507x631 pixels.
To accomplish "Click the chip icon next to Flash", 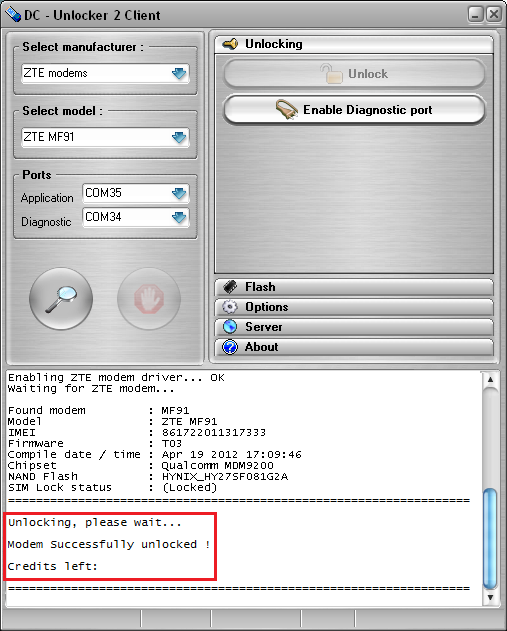I will (230, 287).
